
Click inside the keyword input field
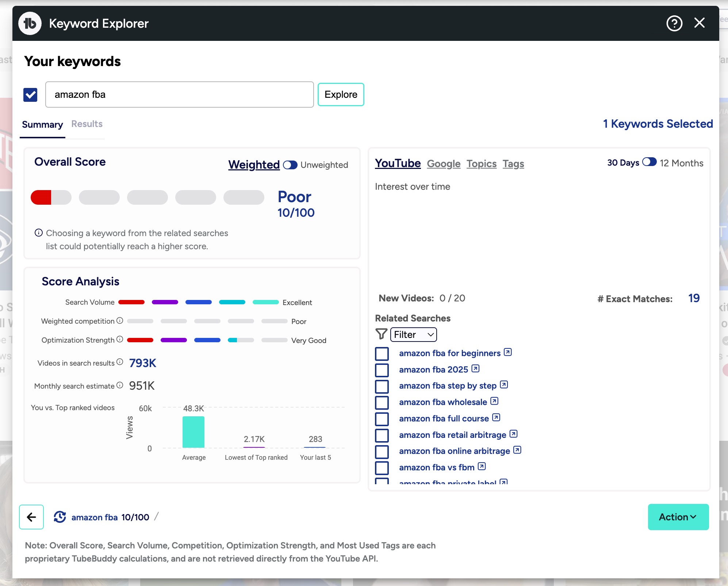coord(179,95)
